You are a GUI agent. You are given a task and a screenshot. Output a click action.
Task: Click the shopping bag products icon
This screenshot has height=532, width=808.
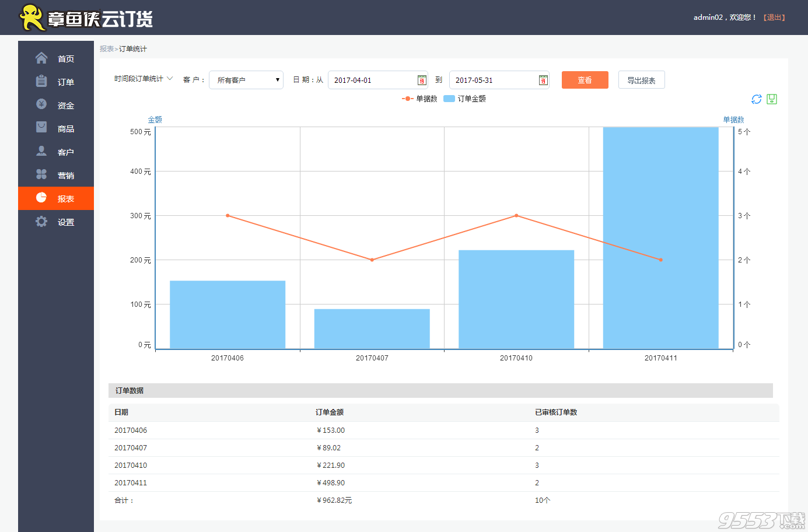pos(41,127)
